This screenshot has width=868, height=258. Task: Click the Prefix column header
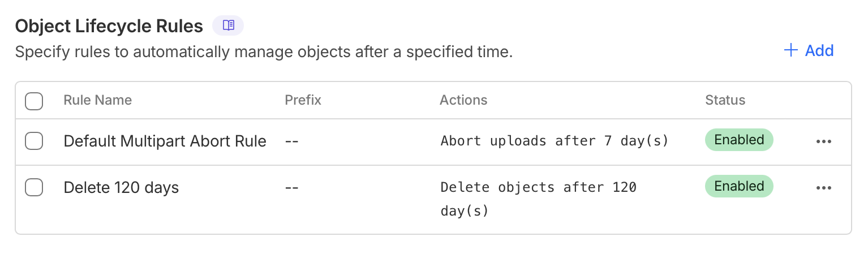303,101
